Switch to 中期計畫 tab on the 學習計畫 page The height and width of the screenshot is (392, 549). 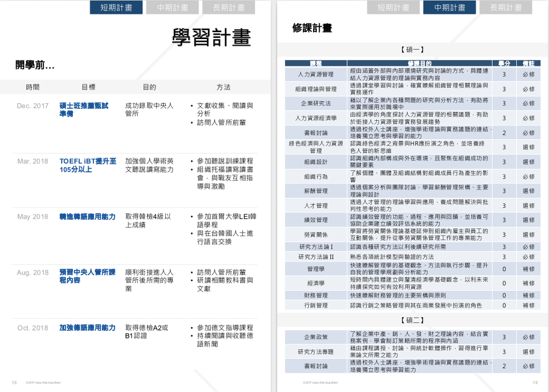(x=173, y=7)
